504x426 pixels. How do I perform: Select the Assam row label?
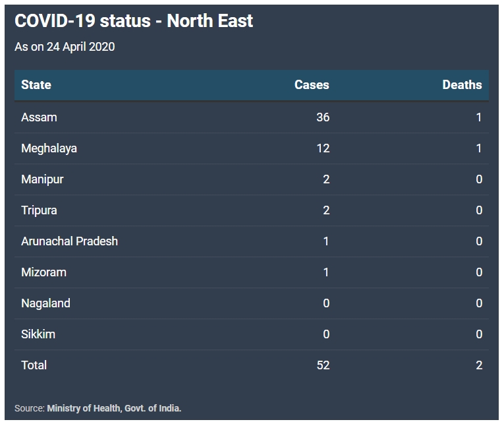click(x=39, y=117)
